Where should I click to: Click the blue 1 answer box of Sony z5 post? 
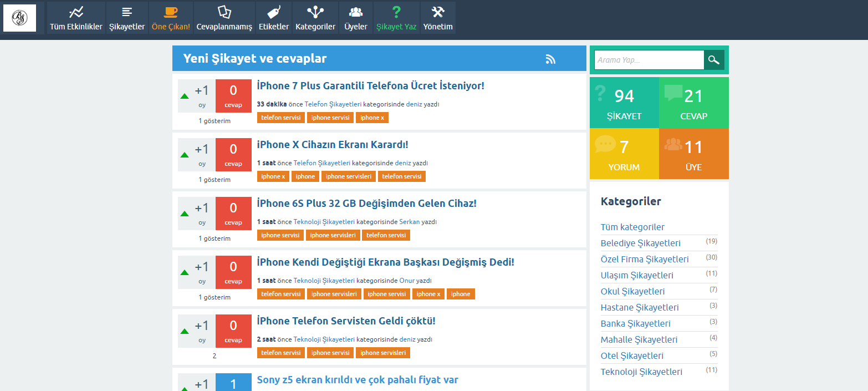click(233, 382)
